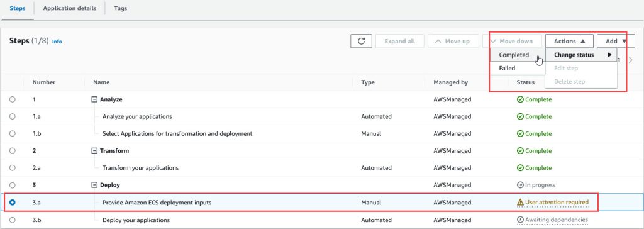Click the Type column header

(x=368, y=82)
